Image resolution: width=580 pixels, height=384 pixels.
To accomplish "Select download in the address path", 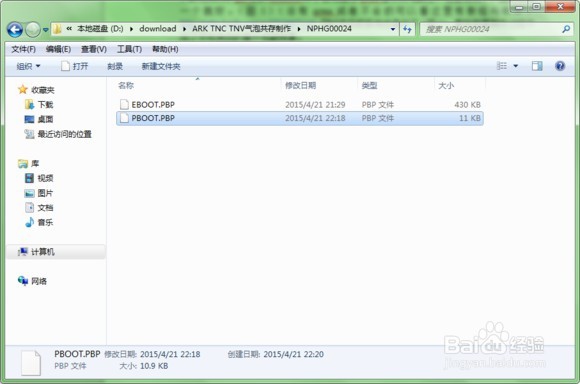I will pos(158,29).
